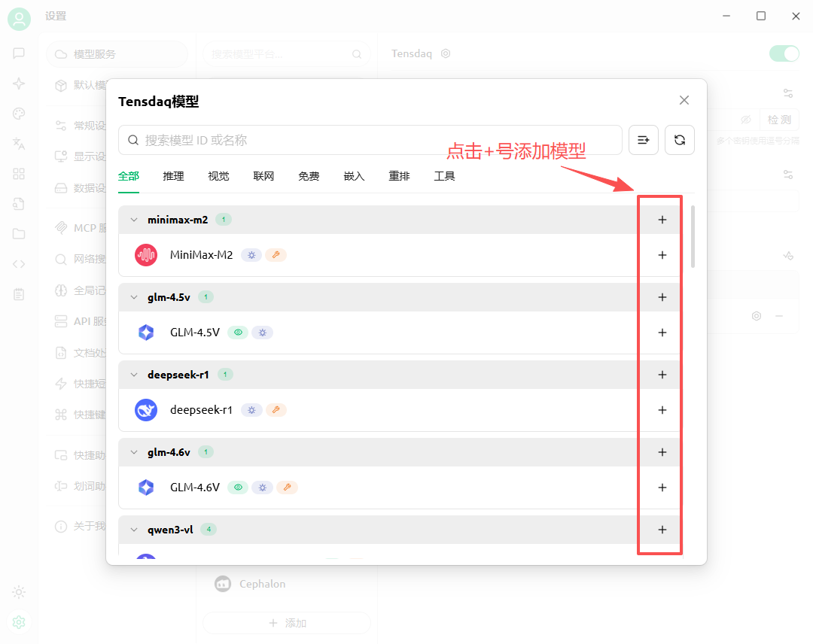Select the 视觉 tab

pyautogui.click(x=218, y=176)
